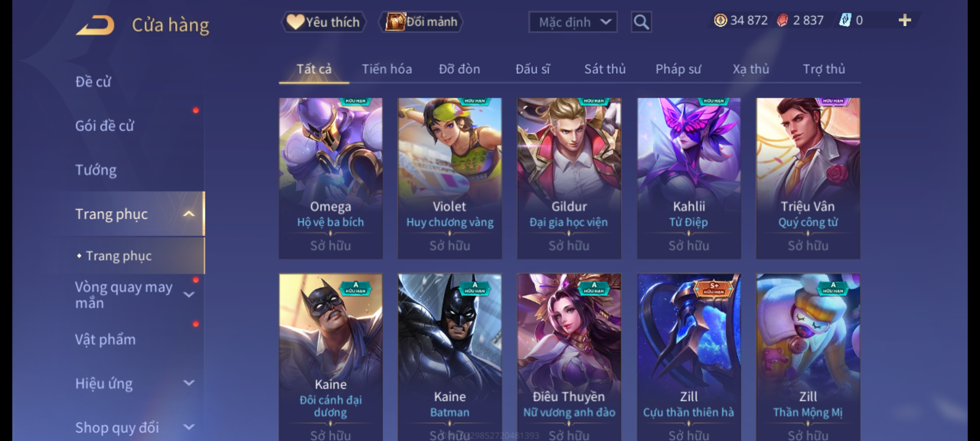Click the red ruby currency icon

[782, 20]
